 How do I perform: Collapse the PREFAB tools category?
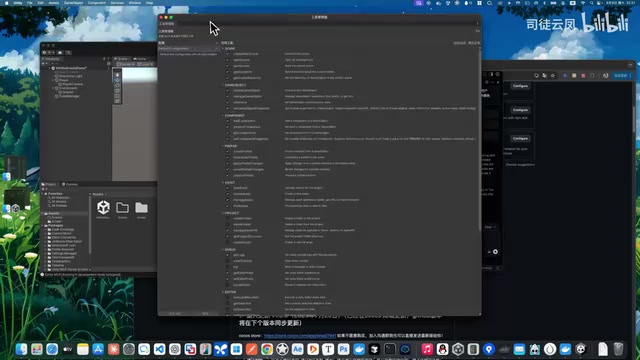pos(223,146)
